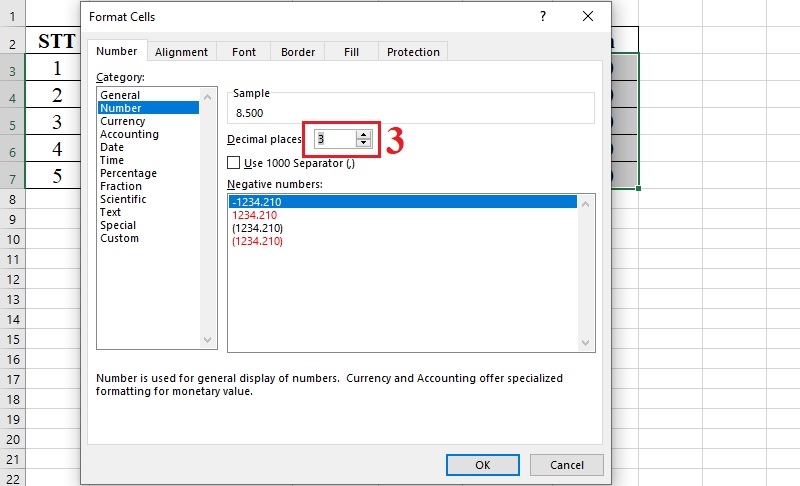This screenshot has width=800, height=486.
Task: Select row 20 header
Action: point(12,439)
